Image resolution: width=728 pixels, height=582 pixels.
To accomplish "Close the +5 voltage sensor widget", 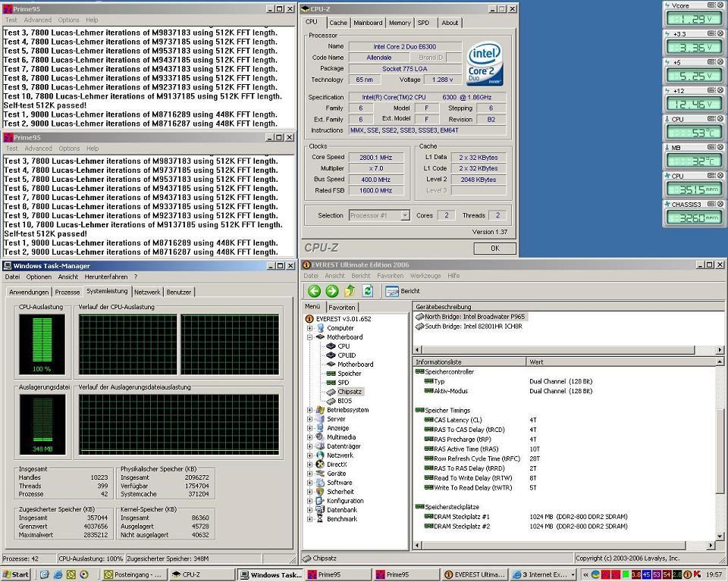I will [720, 61].
